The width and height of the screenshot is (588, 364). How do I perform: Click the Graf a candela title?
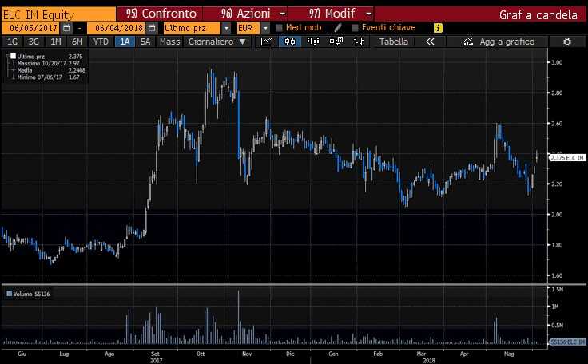pyautogui.click(x=538, y=14)
